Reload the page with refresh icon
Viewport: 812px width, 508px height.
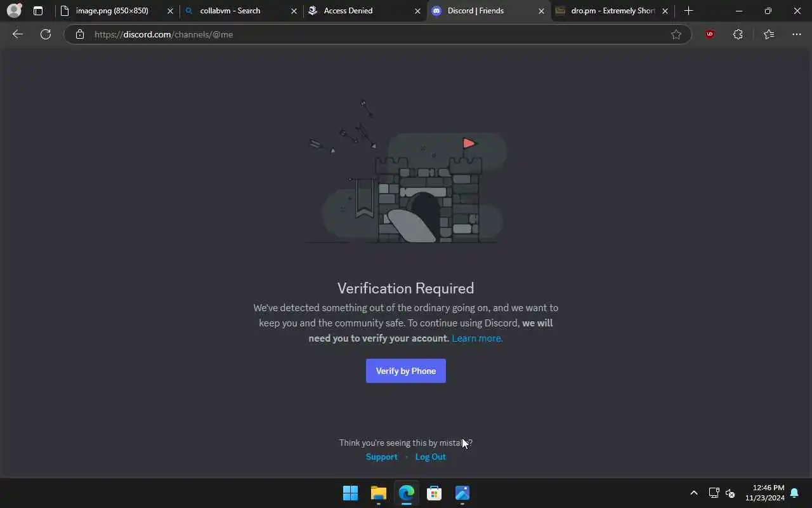(x=46, y=34)
